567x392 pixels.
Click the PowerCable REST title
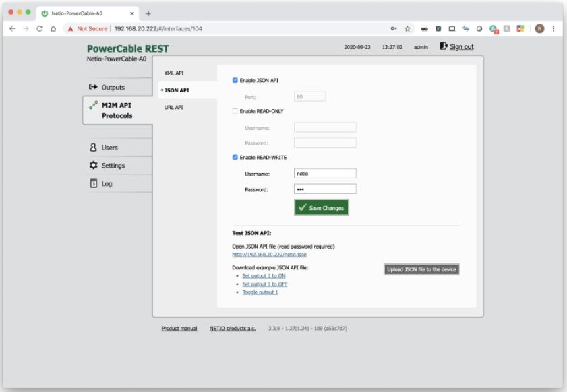pyautogui.click(x=127, y=48)
